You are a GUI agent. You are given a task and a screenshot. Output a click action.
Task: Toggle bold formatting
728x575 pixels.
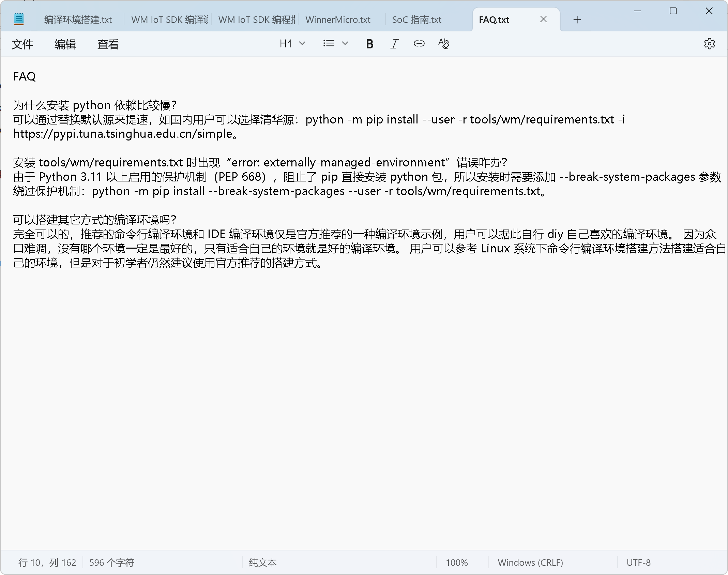coord(369,44)
